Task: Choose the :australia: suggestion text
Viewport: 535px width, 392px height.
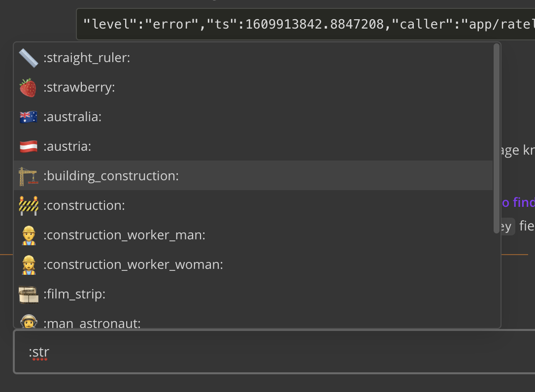Action: tap(72, 117)
